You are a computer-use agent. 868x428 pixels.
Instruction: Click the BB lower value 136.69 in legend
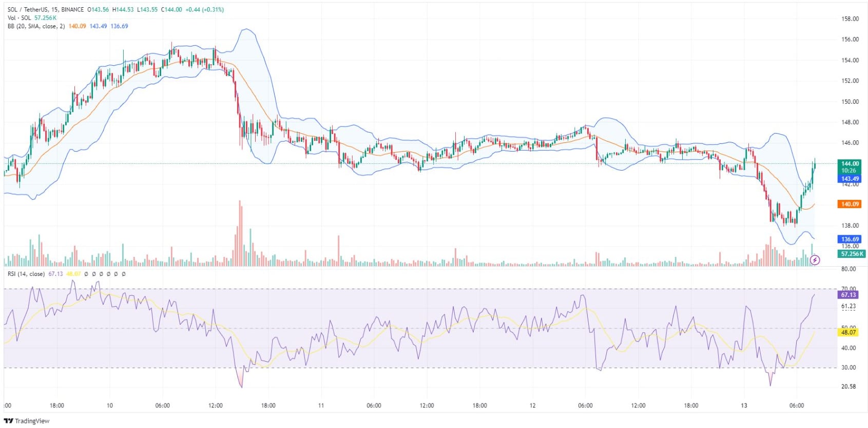[119, 26]
